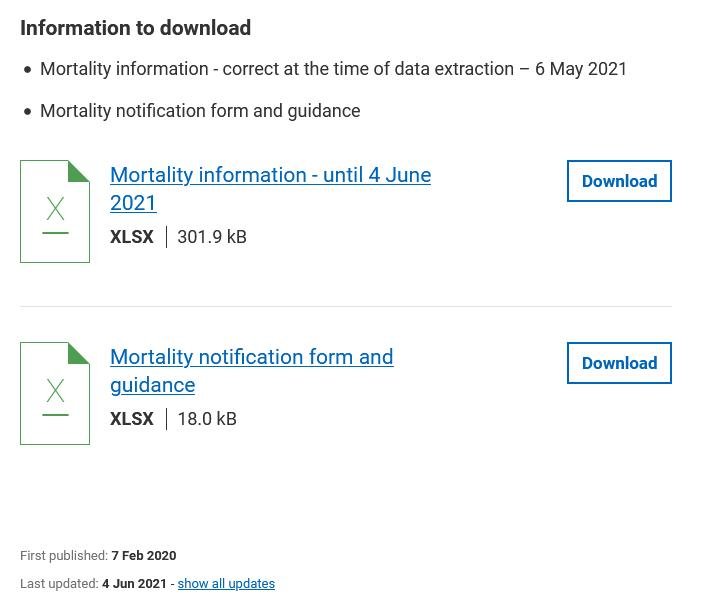The width and height of the screenshot is (701, 614).
Task: Show all updates for this page
Action: click(x=226, y=584)
